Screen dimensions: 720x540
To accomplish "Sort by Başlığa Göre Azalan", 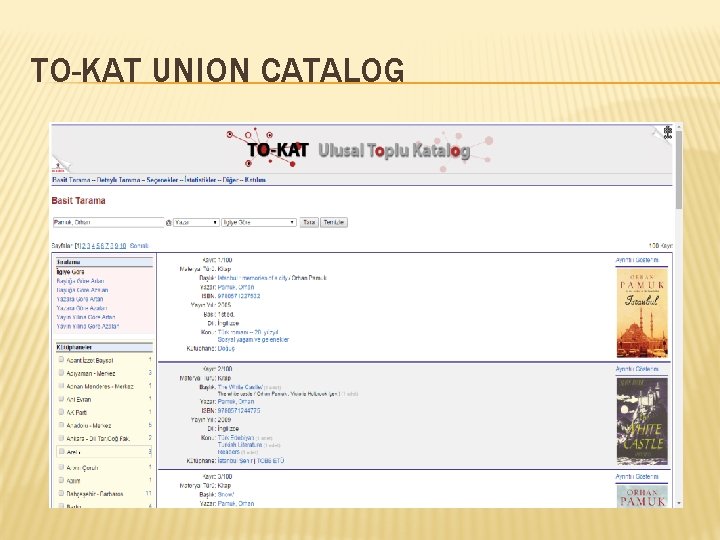I will point(83,290).
